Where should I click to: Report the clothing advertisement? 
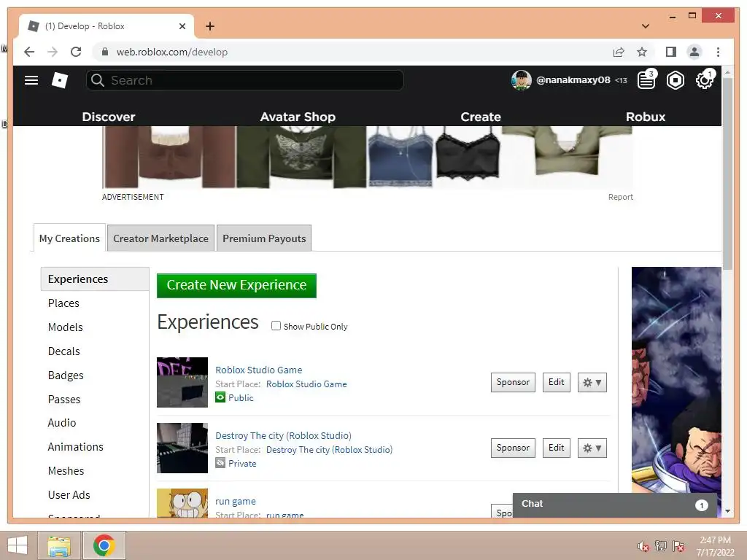620,197
